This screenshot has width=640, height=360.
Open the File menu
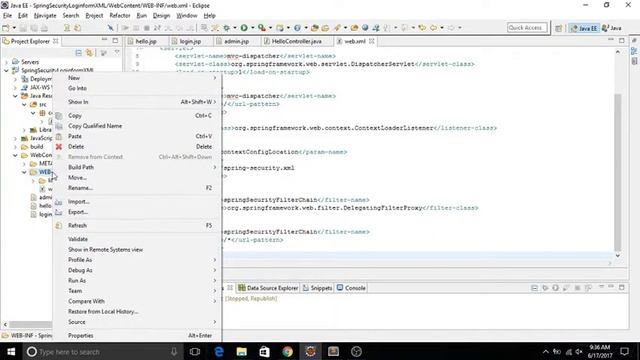(x=7, y=16)
